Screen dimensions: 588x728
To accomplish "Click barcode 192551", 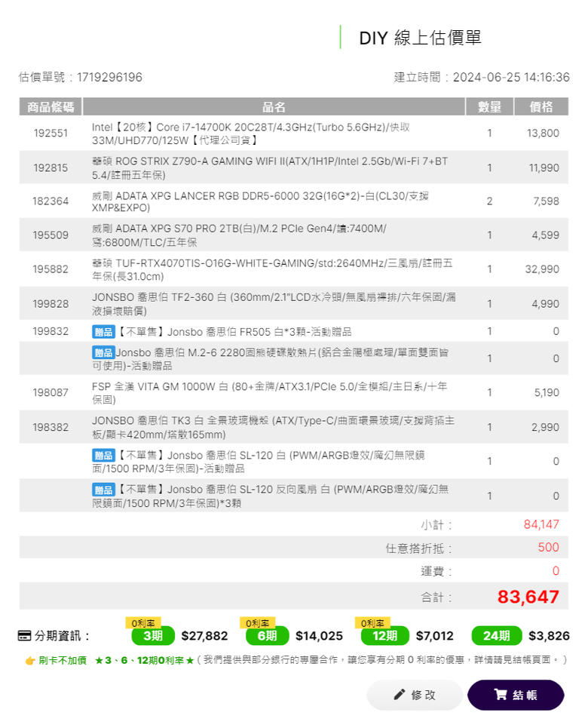I will pyautogui.click(x=51, y=134).
